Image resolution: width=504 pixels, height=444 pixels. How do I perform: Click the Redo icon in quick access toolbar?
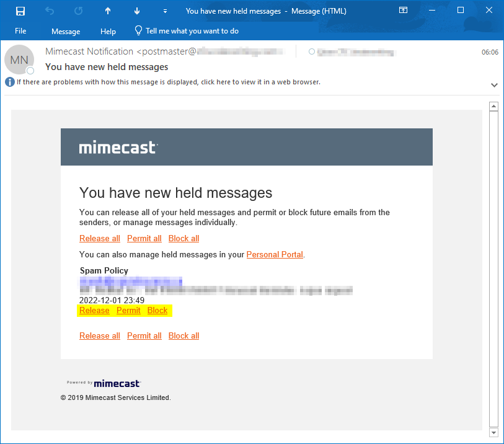[x=78, y=11]
